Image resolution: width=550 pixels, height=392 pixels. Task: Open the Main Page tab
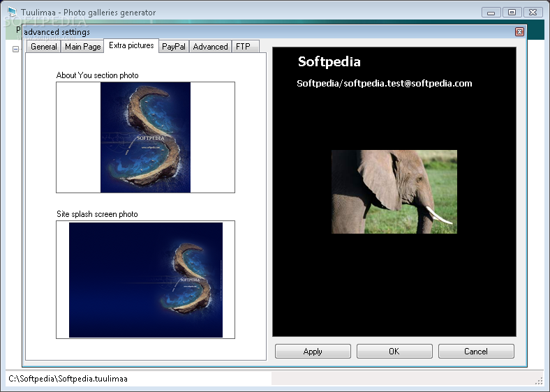coord(83,47)
